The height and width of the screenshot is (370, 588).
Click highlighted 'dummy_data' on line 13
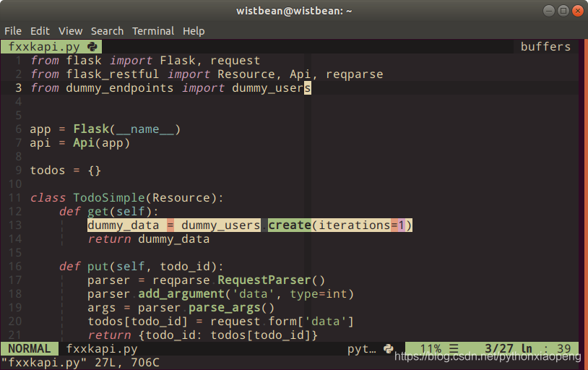coord(124,225)
